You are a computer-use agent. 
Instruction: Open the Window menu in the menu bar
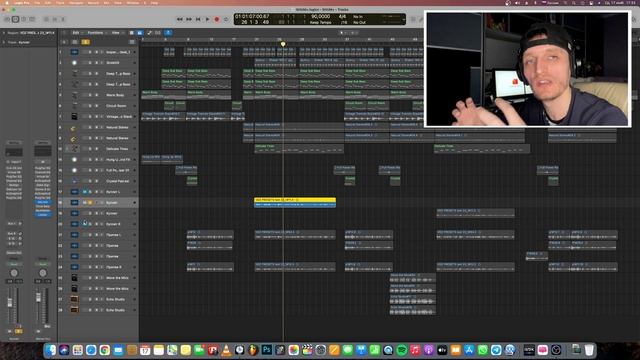click(x=133, y=3)
